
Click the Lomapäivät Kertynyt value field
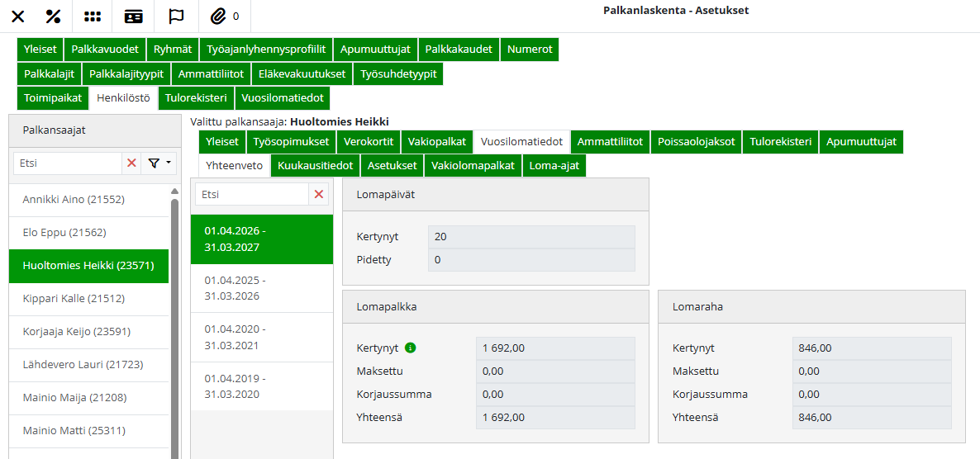point(530,237)
